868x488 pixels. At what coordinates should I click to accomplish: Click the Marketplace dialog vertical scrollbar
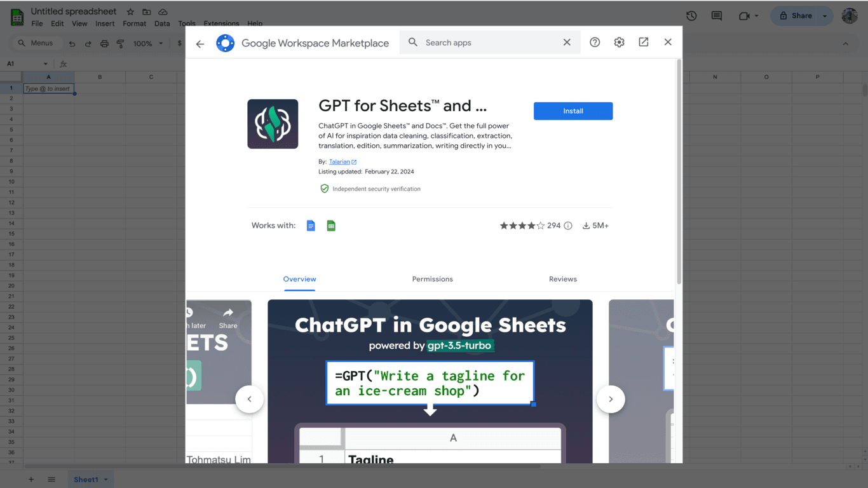pyautogui.click(x=679, y=172)
